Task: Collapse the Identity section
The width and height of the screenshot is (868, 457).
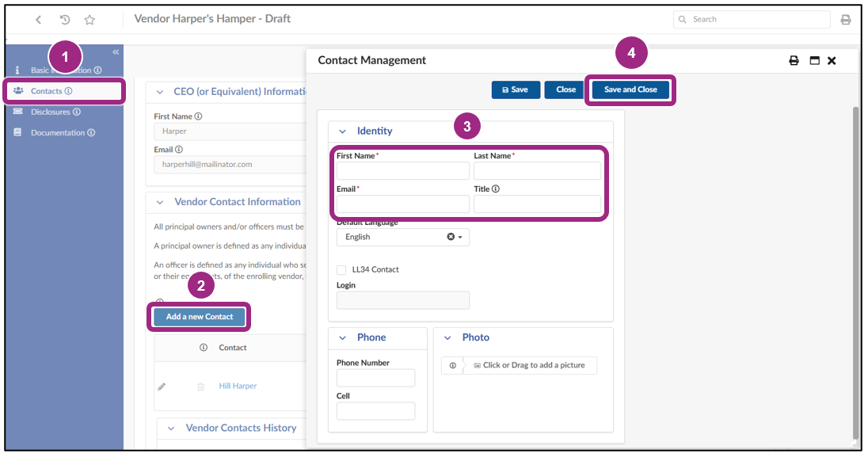Action: click(x=341, y=131)
